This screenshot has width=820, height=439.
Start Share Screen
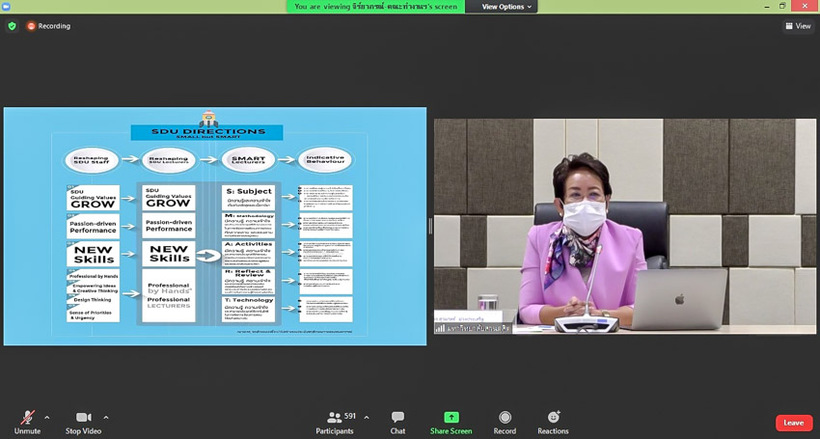(x=451, y=423)
